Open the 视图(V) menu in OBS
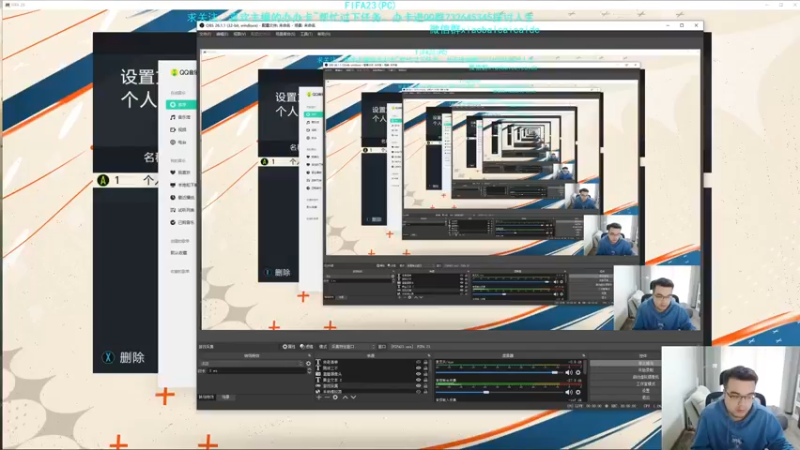800x450 pixels. coord(239,34)
